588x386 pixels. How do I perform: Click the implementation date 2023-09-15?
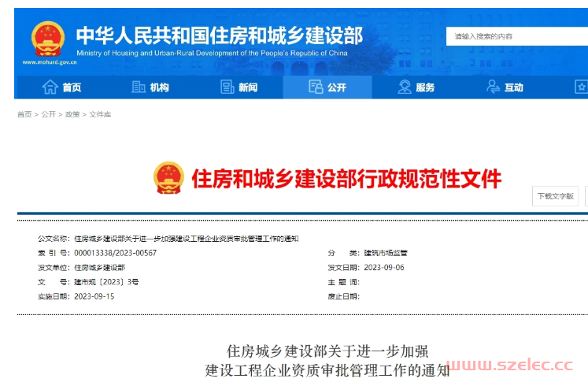click(x=94, y=296)
